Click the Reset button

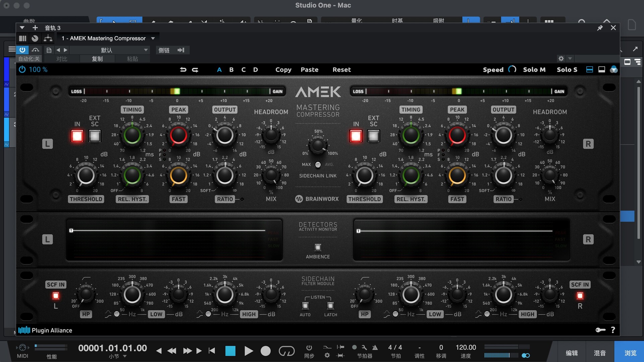342,70
